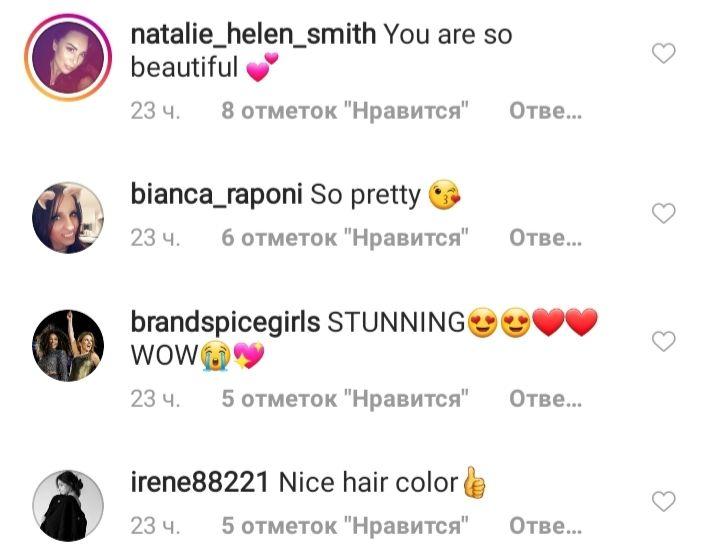Tap the heart next to bianca_raponi's comment

[663, 213]
